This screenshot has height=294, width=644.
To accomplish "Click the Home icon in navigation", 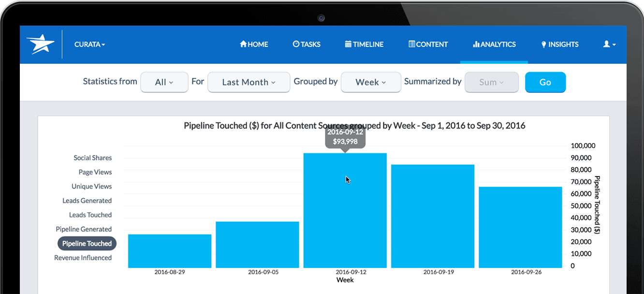I will 243,44.
